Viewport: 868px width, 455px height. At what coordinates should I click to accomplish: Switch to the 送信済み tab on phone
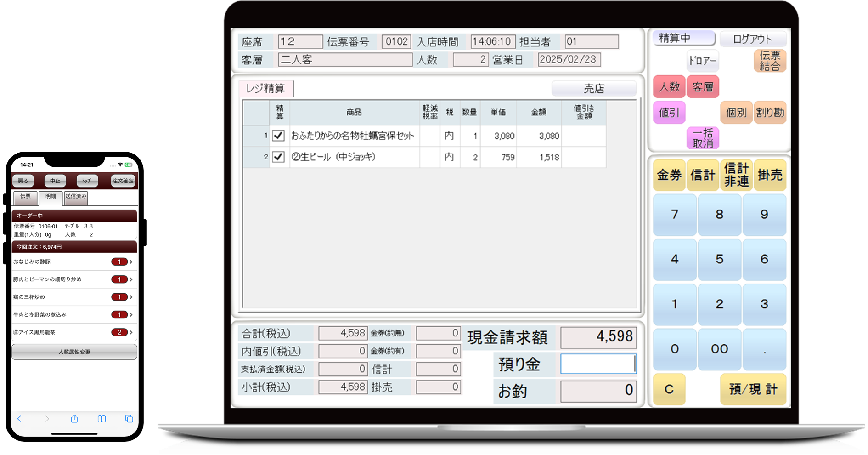pyautogui.click(x=76, y=197)
